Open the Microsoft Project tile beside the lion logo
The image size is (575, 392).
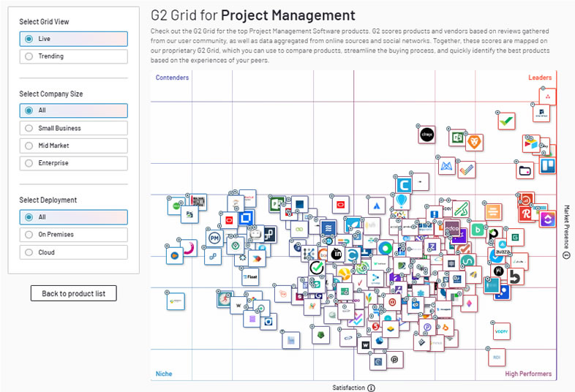coord(457,137)
